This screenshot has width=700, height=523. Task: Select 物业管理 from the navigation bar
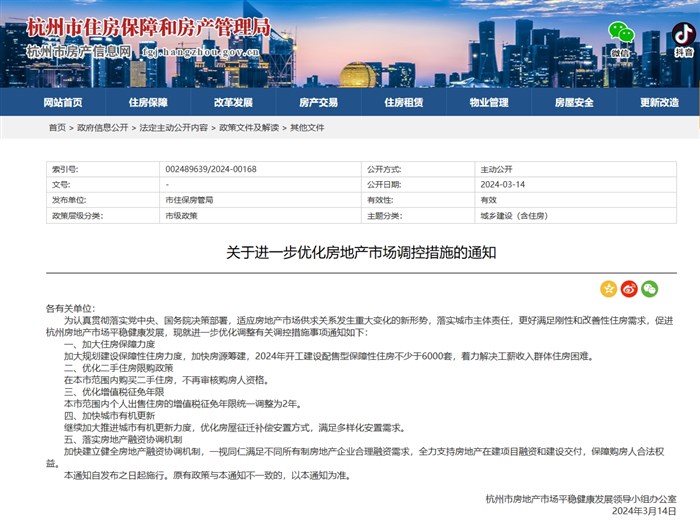(x=489, y=102)
